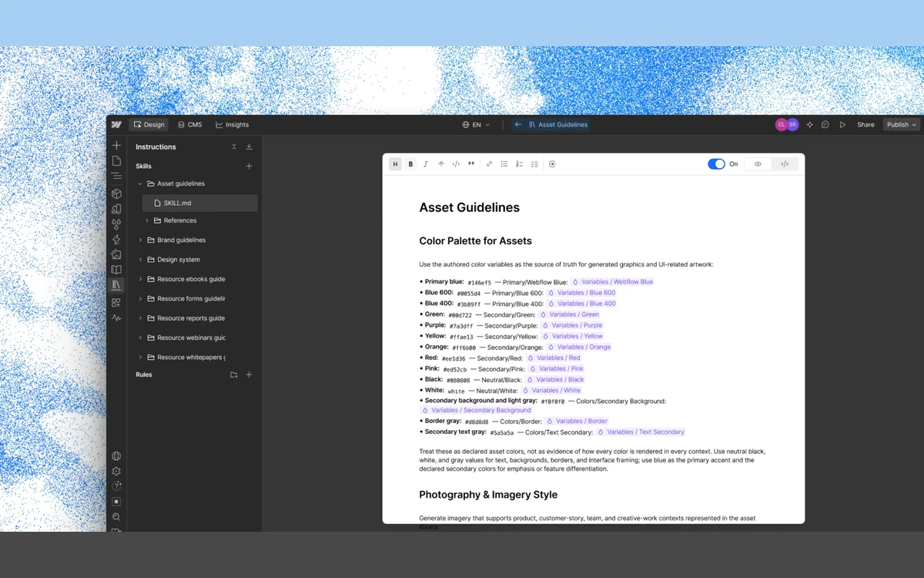Switch to the Insights tab
This screenshot has height=578, width=924.
click(x=232, y=125)
